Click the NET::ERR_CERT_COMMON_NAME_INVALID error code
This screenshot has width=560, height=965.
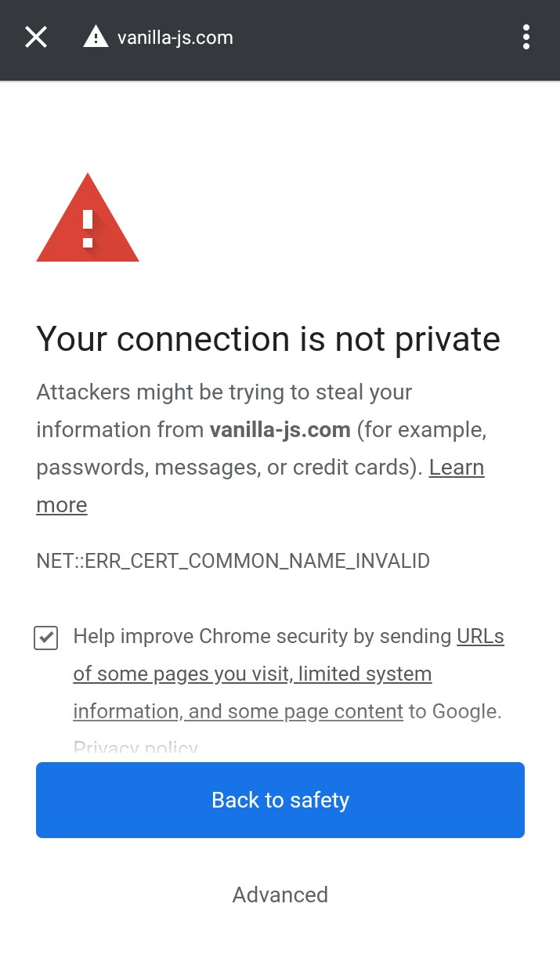tap(233, 561)
